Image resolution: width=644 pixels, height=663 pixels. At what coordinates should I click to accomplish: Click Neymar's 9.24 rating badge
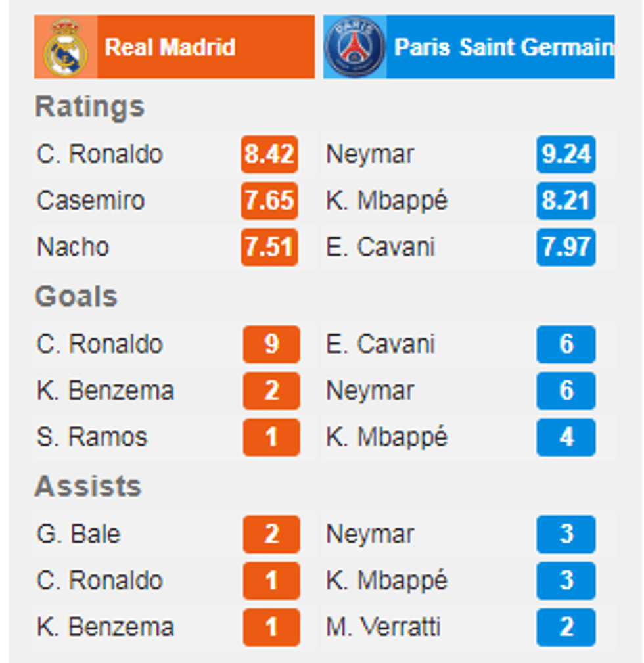566,154
